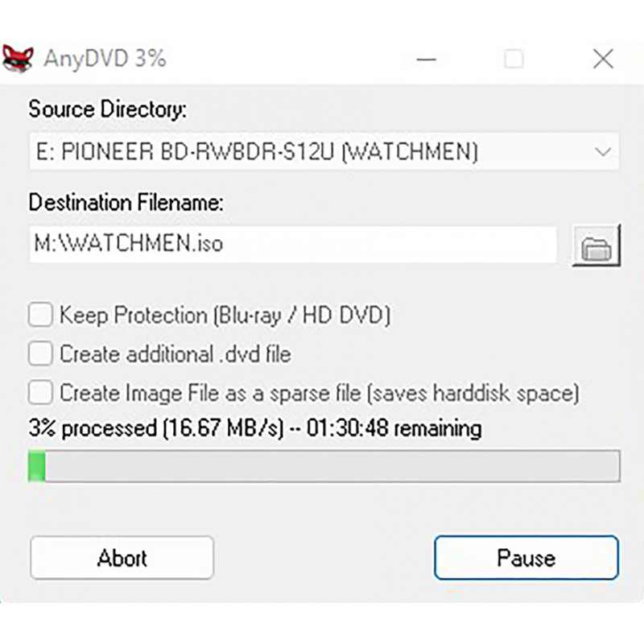Viewport: 644px width, 644px height.
Task: Enable Keep Protection (Blu-ray / HD DVD)
Action: point(40,315)
